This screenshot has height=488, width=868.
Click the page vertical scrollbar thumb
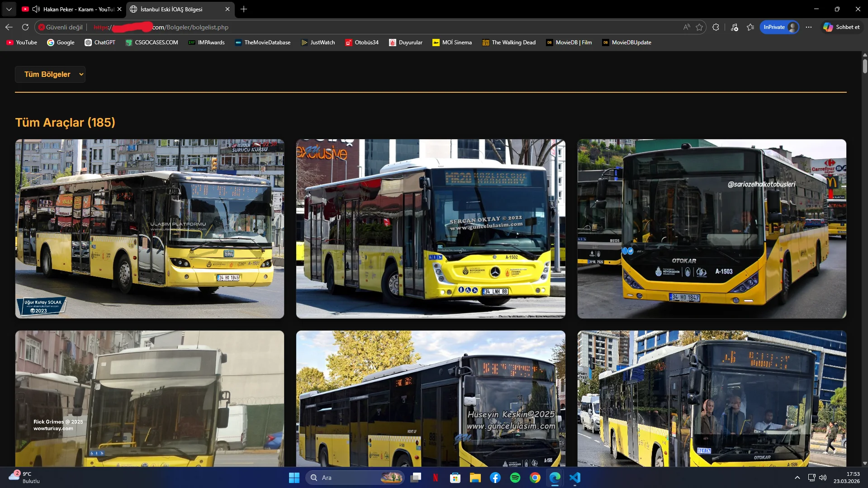pos(865,66)
